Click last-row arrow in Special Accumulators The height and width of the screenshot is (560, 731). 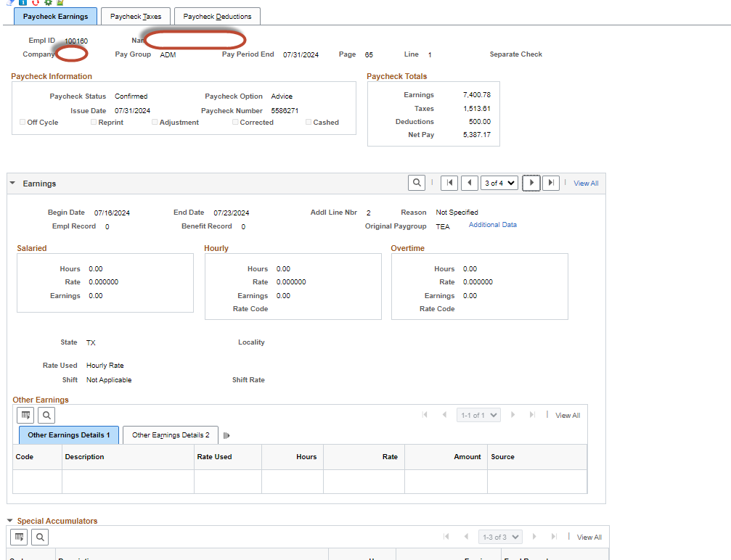[554, 537]
